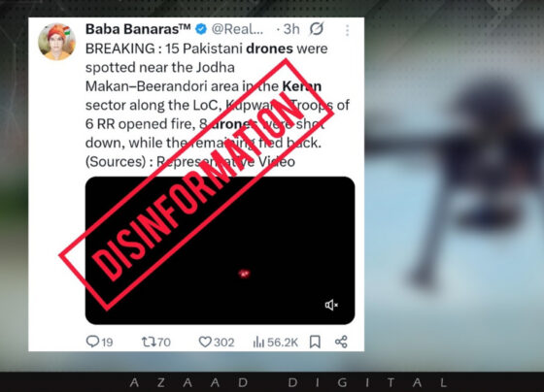Bookmark the tweet with bookmark icon
Image resolution: width=544 pixels, height=392 pixels.
click(x=315, y=342)
